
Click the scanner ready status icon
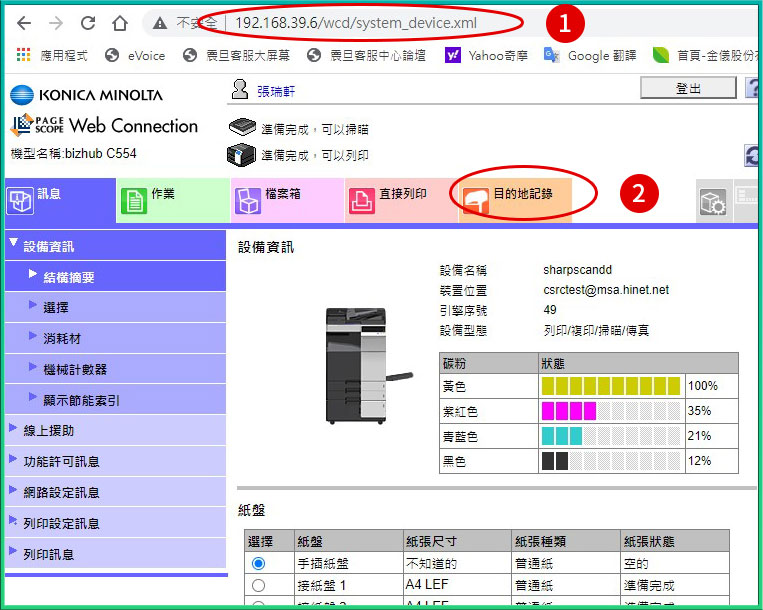242,128
